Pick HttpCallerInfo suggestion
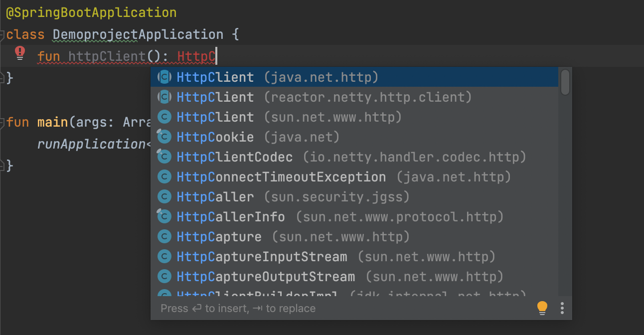Viewport: 644px width, 335px height. 354,217
